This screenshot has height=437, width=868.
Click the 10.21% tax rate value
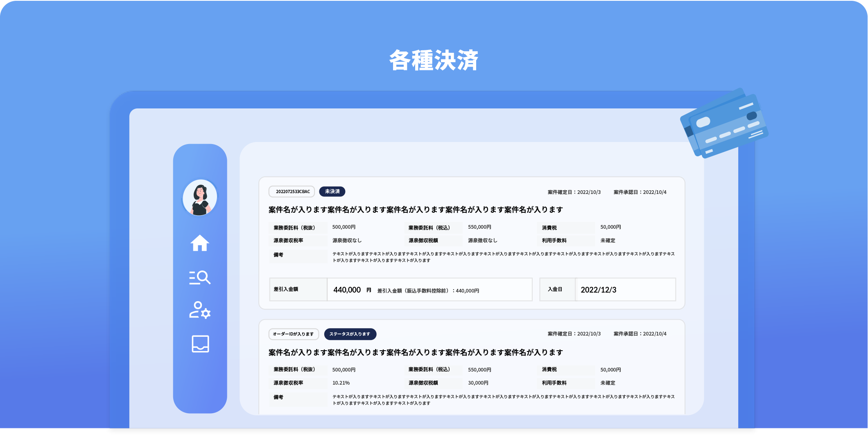[341, 383]
